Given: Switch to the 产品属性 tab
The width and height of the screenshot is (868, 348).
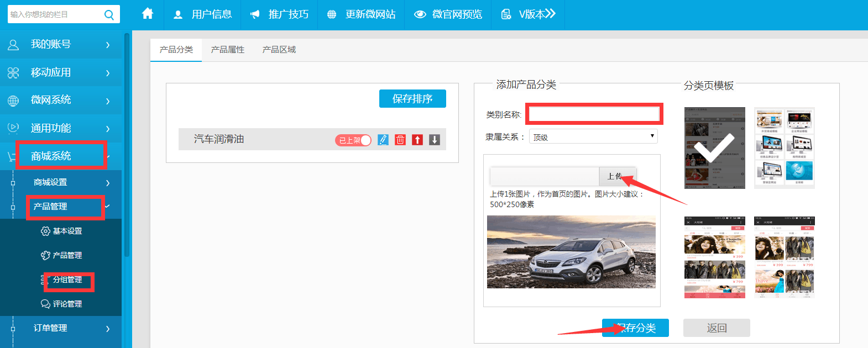Looking at the screenshot, I should point(228,50).
